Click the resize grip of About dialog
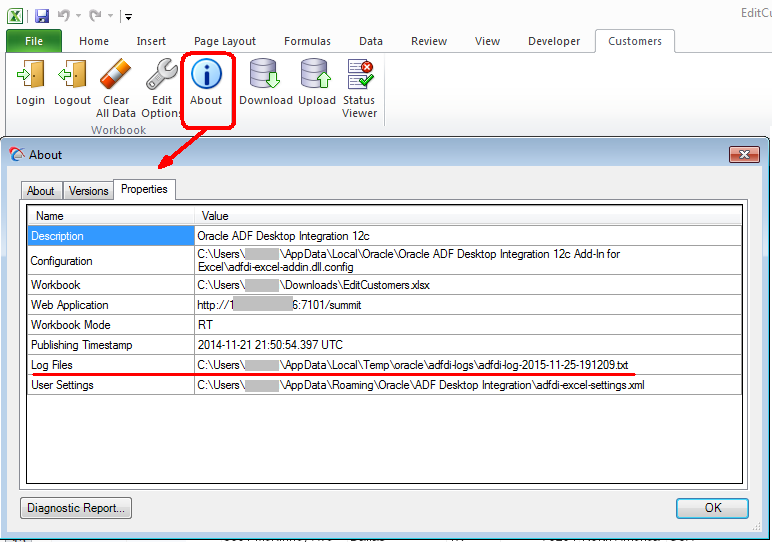This screenshot has width=772, height=542. (756, 527)
